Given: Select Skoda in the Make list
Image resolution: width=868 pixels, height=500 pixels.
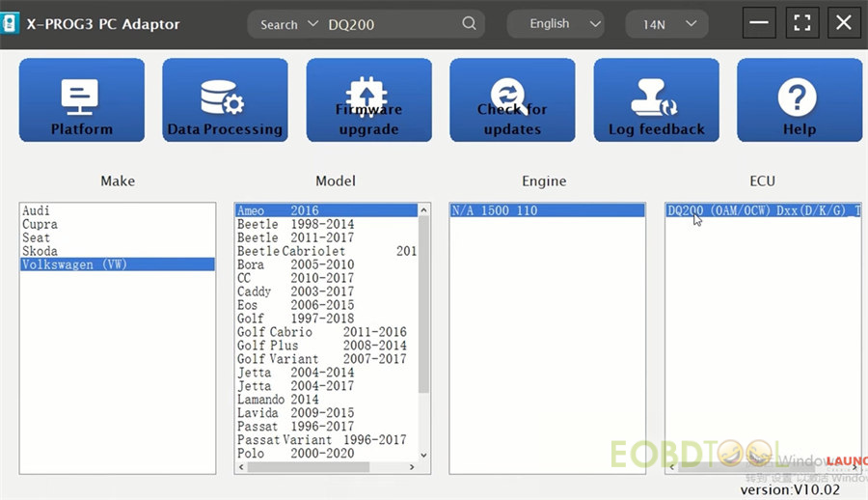Looking at the screenshot, I should tap(118, 251).
